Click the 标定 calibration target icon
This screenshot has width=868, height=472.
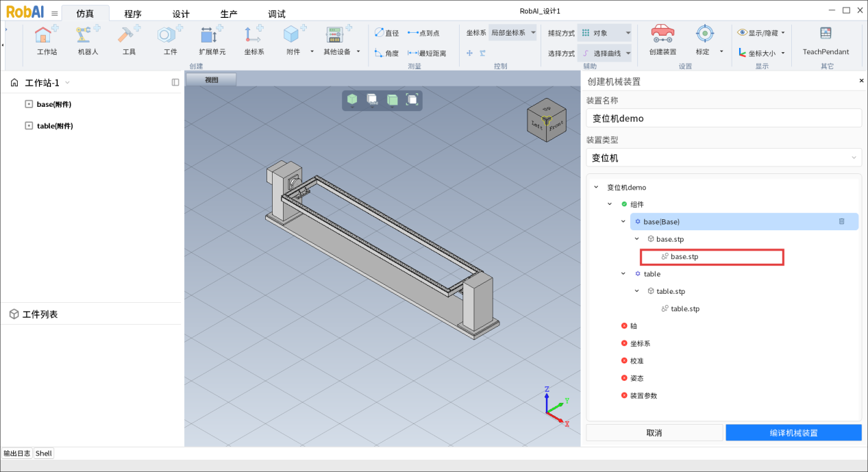[x=705, y=34]
